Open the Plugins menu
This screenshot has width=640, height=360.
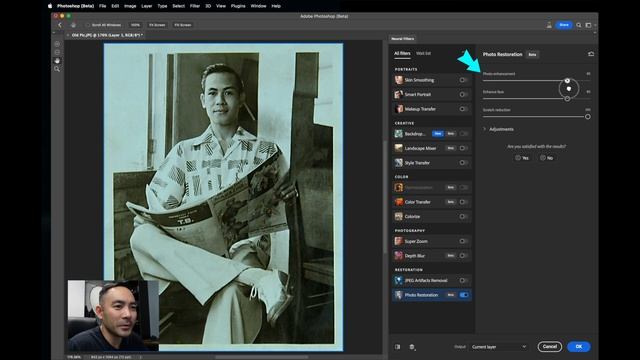(238, 6)
